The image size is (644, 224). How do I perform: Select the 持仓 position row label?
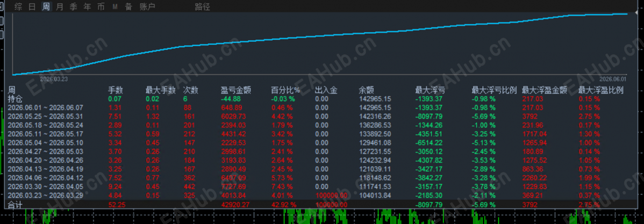(x=15, y=98)
